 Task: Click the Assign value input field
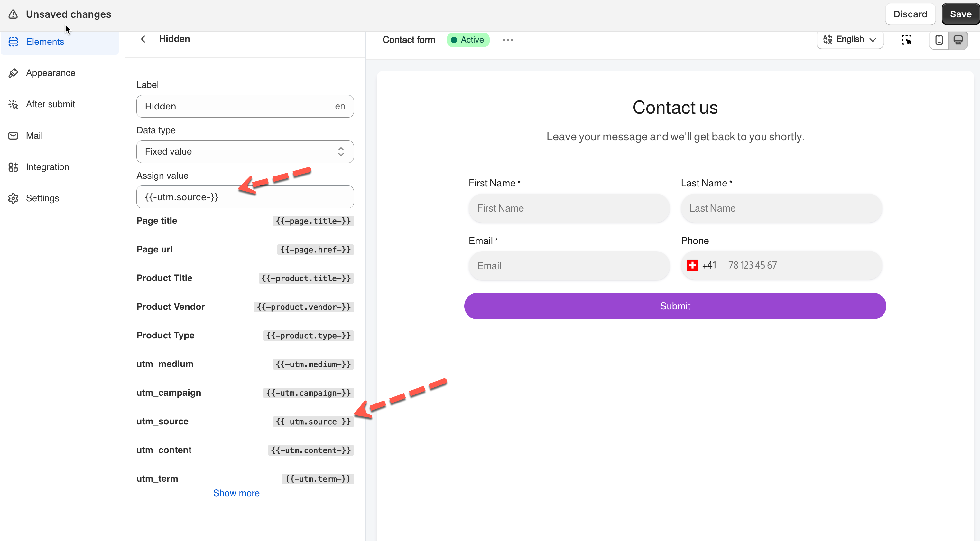[245, 197]
